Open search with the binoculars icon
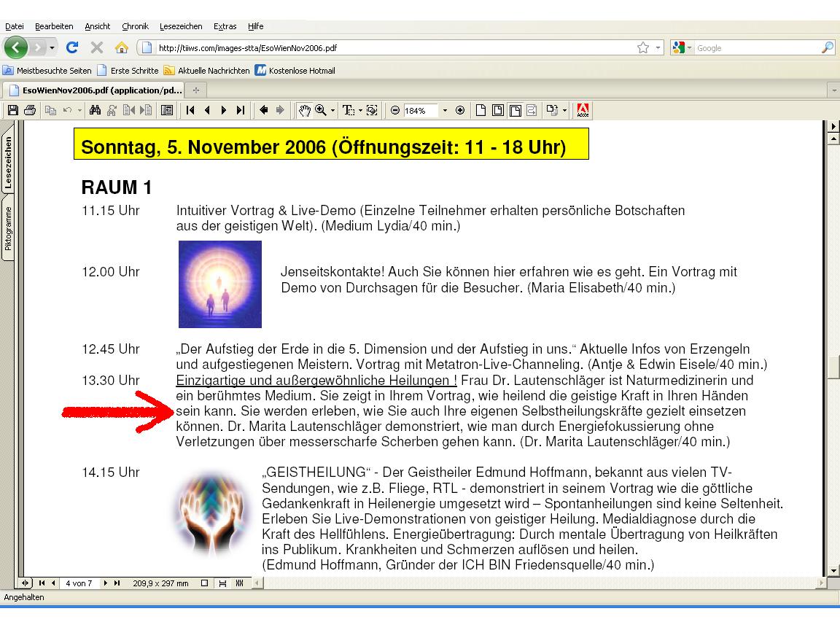The image size is (840, 630). coord(95,111)
